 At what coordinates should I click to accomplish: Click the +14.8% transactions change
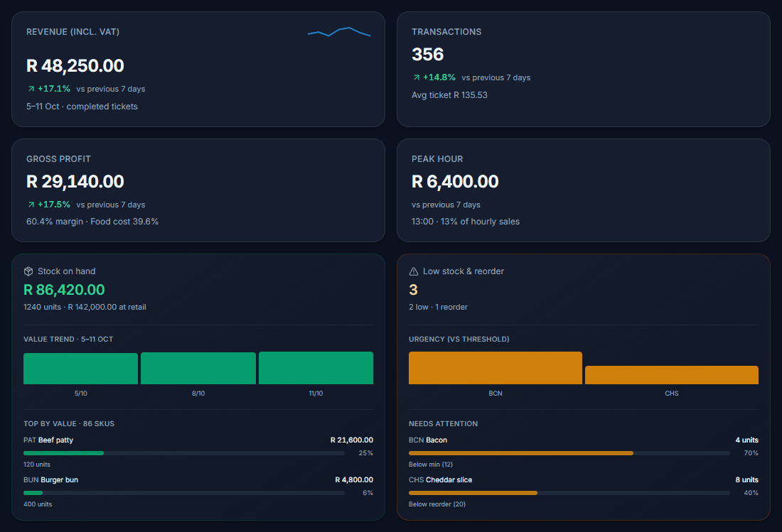pos(439,77)
